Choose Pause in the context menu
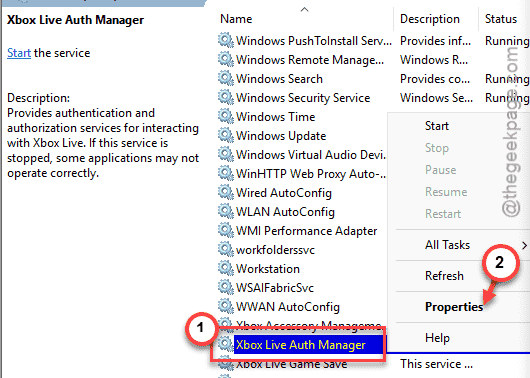This screenshot has height=378, width=530. coord(440,170)
